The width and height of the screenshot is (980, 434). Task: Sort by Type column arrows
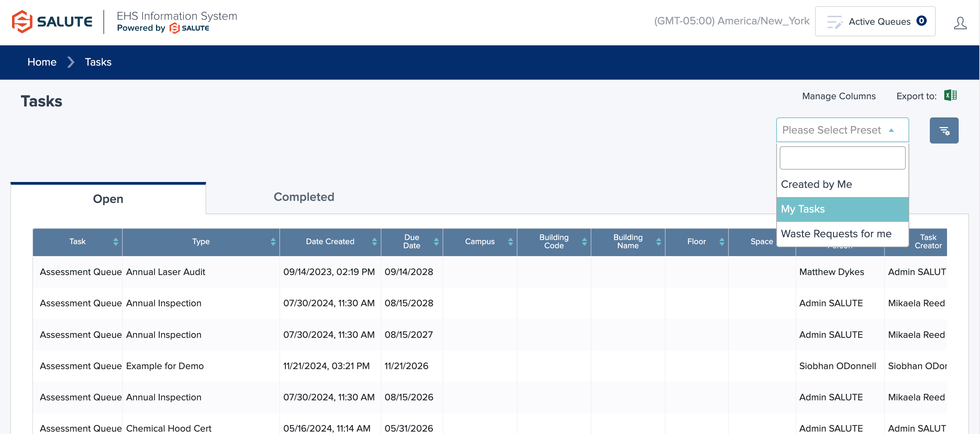coord(273,242)
